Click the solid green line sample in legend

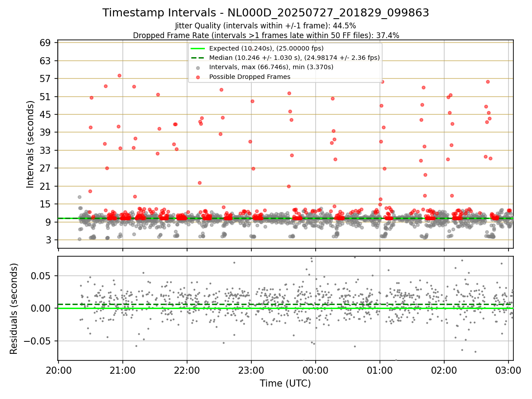click(198, 48)
